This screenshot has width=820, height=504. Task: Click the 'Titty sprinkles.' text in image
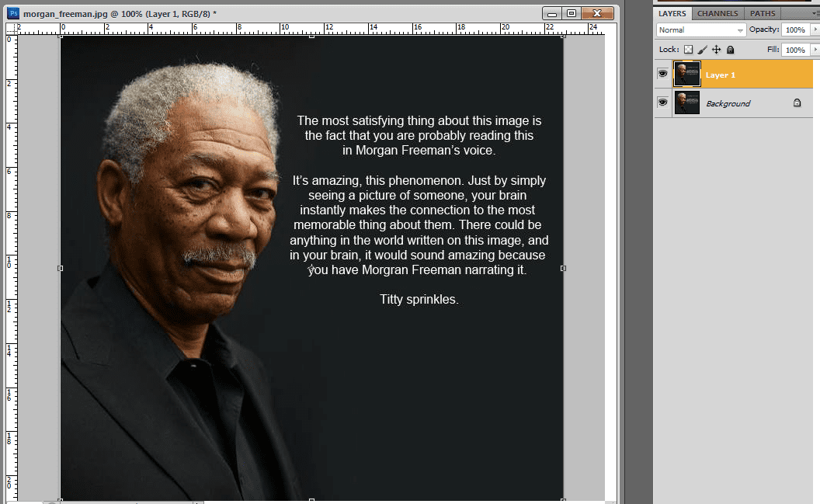click(x=419, y=300)
